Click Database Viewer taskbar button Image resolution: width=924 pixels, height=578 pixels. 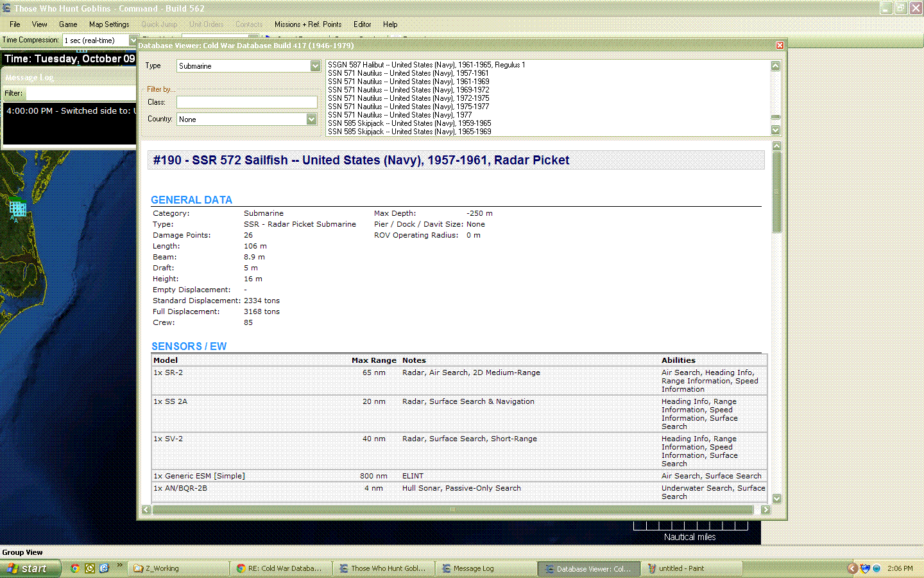point(590,568)
